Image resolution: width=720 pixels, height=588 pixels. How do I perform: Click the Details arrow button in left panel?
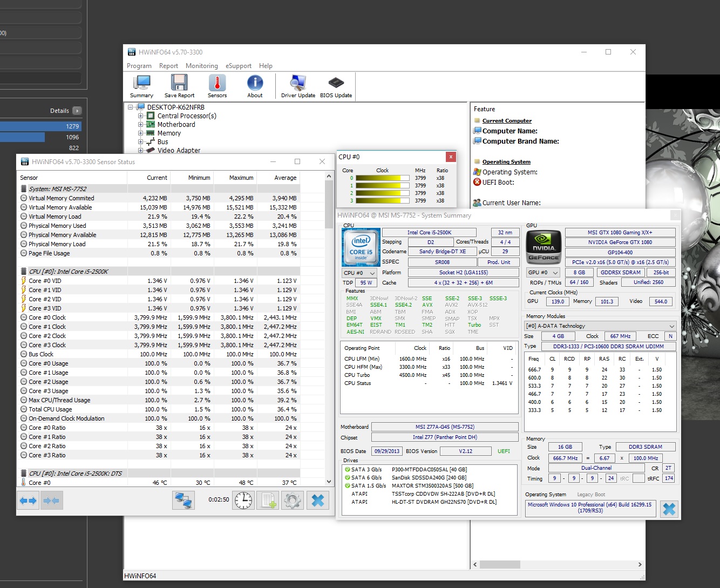point(77,111)
